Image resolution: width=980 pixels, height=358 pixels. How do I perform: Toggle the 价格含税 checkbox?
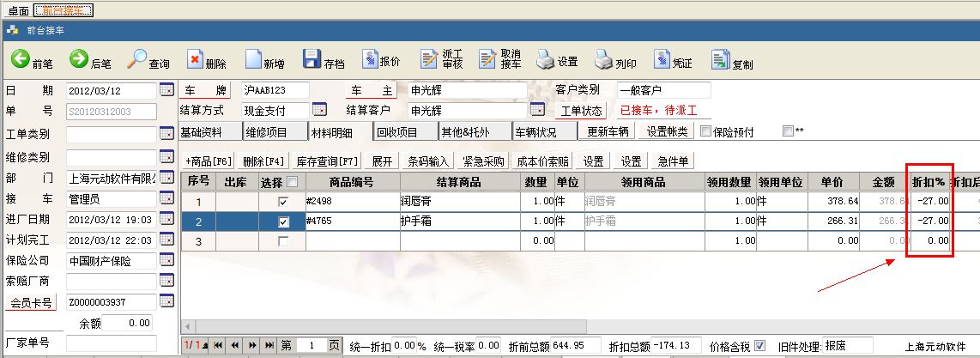(x=759, y=345)
